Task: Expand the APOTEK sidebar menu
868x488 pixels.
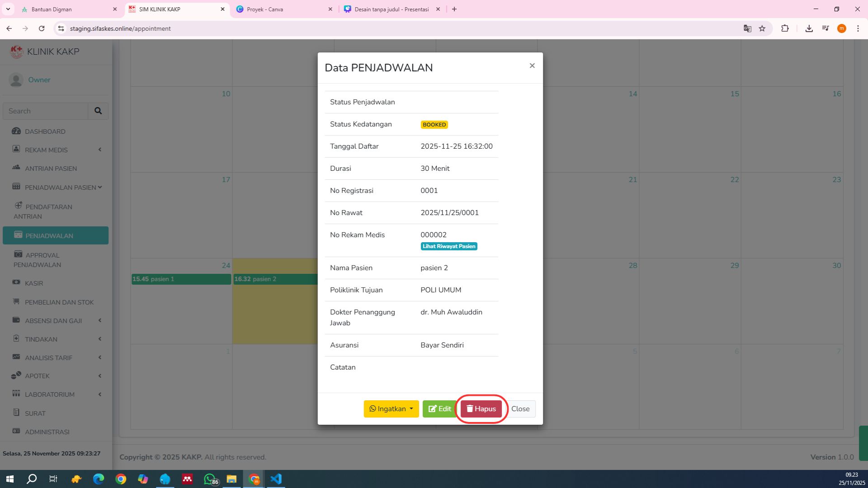Action: click(37, 376)
